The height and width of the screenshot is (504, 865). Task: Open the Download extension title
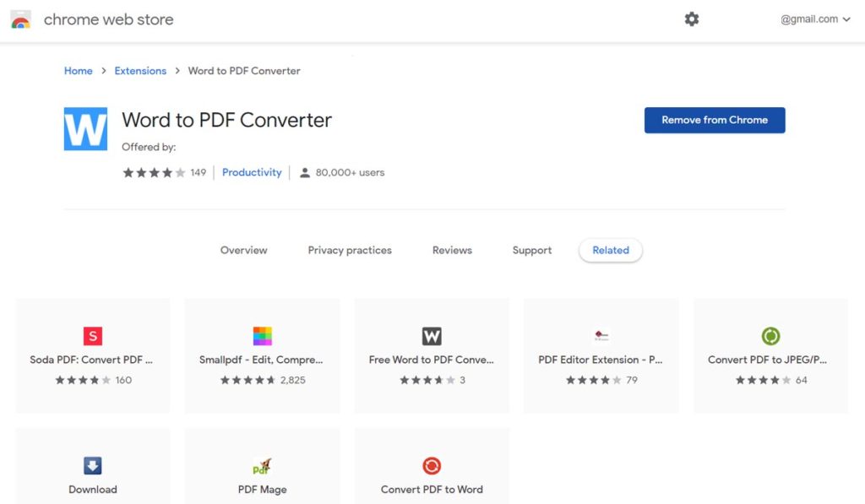[93, 489]
